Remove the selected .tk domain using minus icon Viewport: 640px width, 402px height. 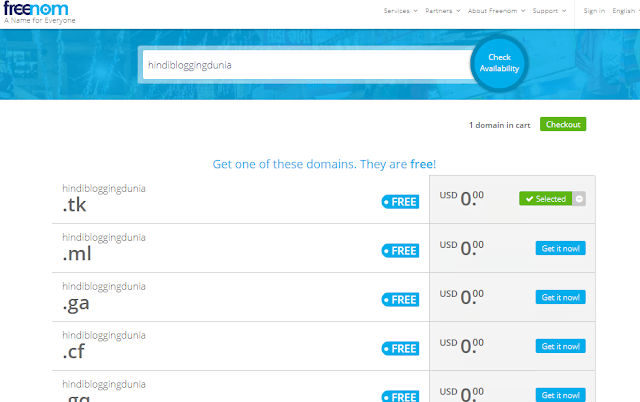click(x=579, y=199)
